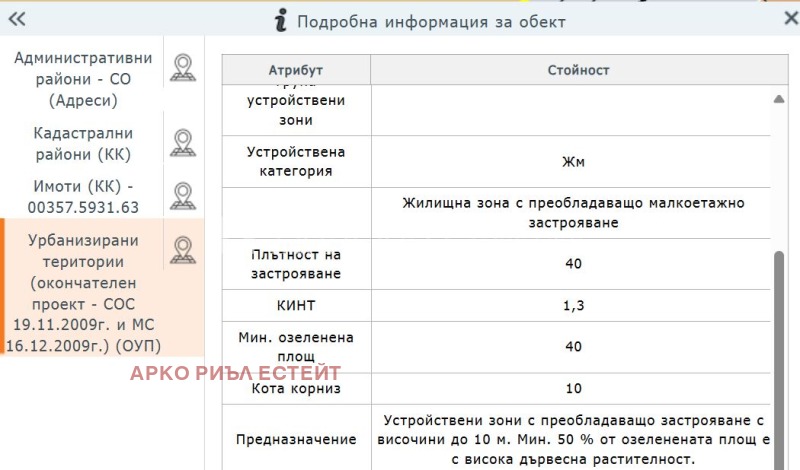
Task: Click the Предназначение description text
Action: [572, 440]
